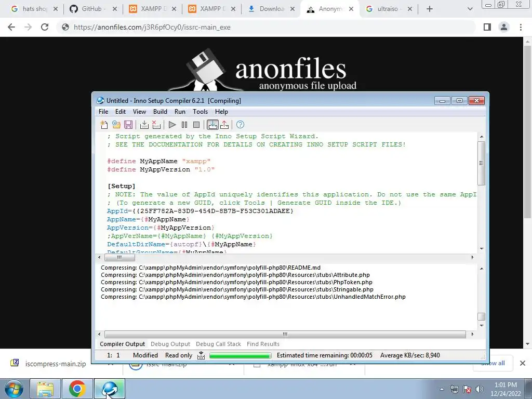
Task: Open the Help menu in Inno Setup
Action: (x=221, y=112)
